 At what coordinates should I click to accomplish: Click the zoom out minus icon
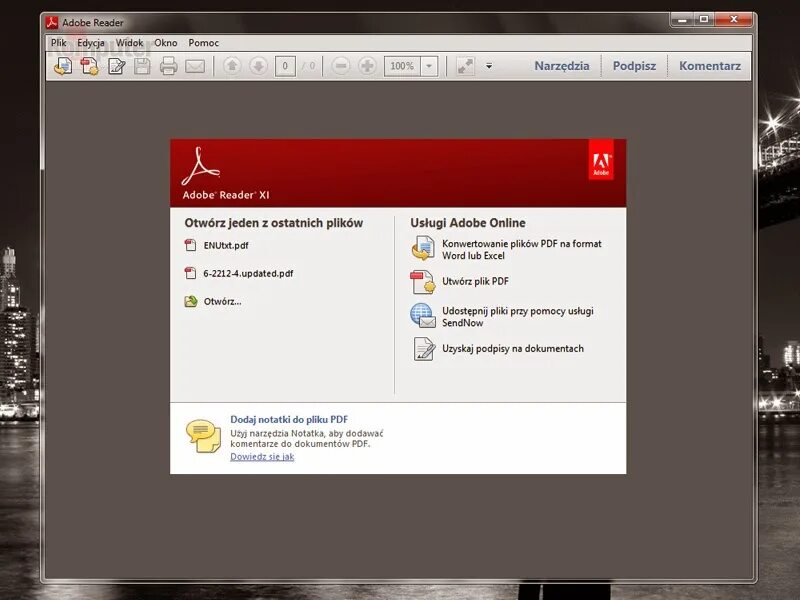(x=341, y=66)
